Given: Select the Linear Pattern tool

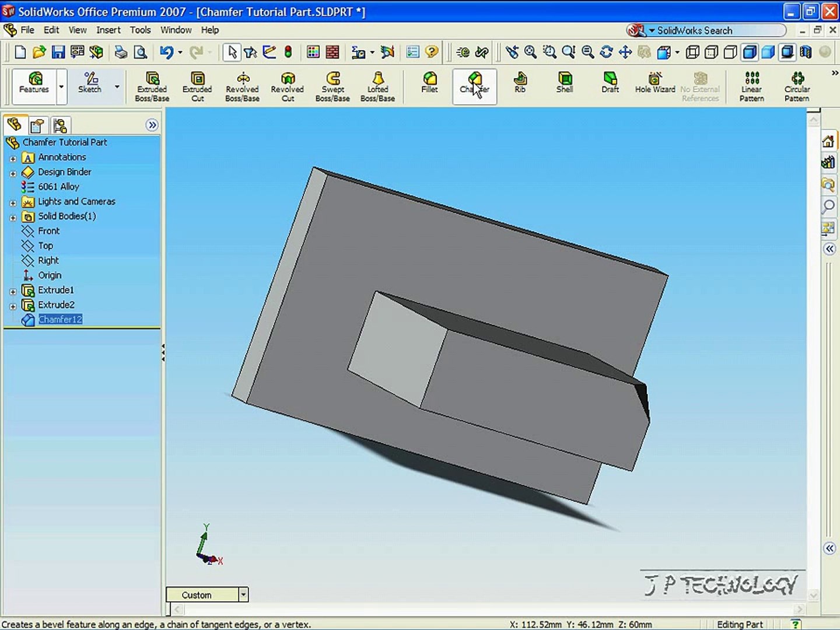Looking at the screenshot, I should (x=752, y=86).
